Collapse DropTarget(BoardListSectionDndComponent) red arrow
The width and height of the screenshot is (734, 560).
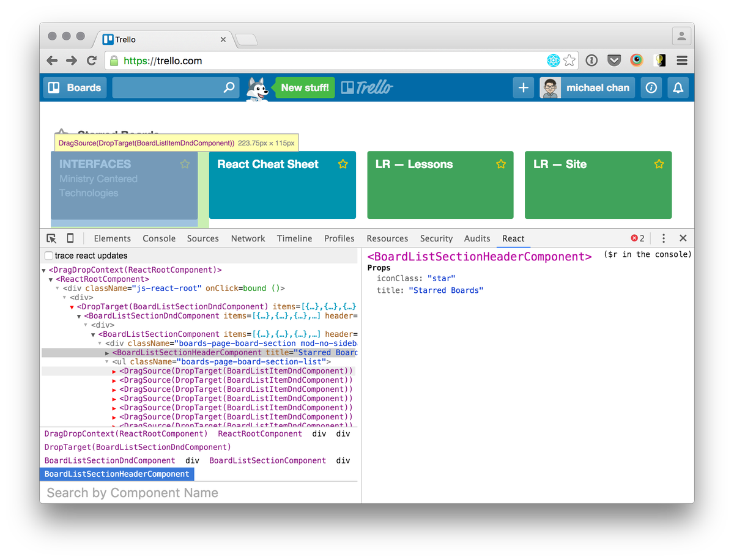72,307
